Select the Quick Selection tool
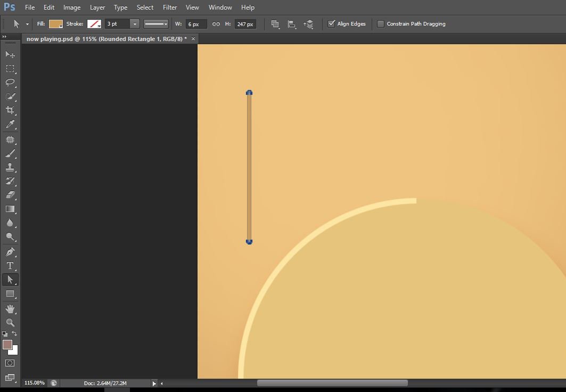 [x=10, y=96]
